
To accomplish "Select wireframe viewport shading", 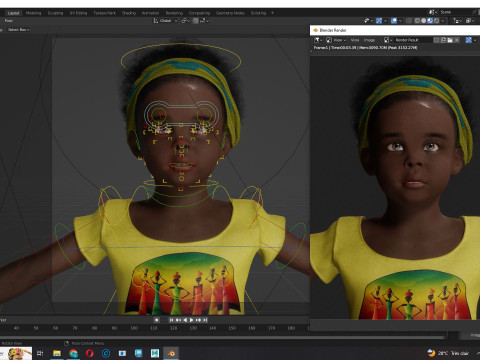I will click(417, 21).
